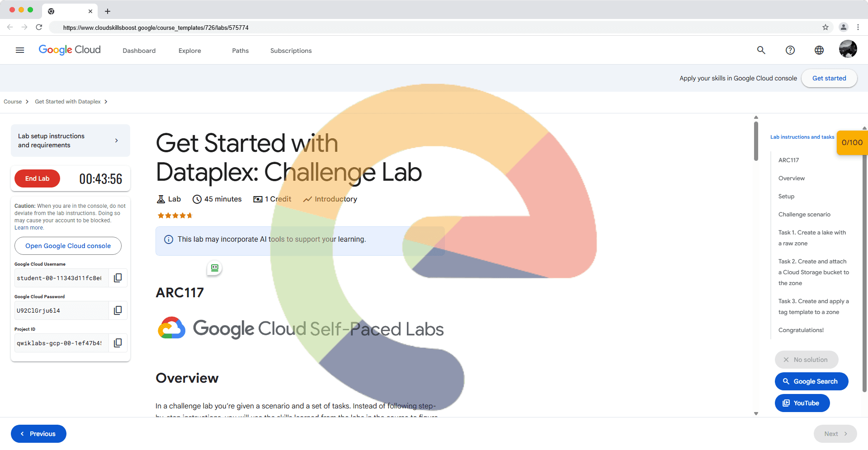Jump to the Challenge scenario section
The height and width of the screenshot is (450, 868).
[x=804, y=215]
